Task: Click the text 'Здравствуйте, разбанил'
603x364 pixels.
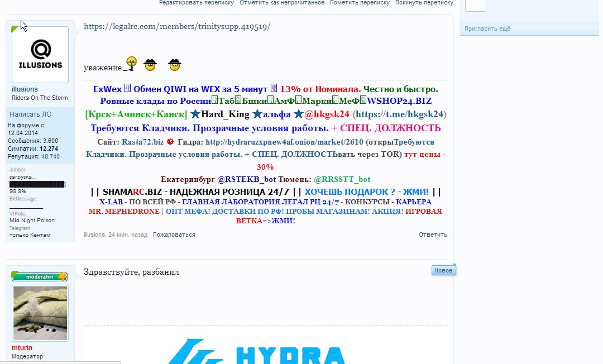Action: (x=132, y=272)
